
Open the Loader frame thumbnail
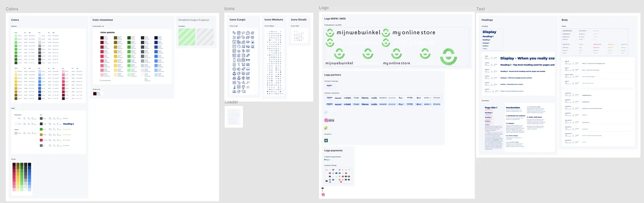click(234, 117)
